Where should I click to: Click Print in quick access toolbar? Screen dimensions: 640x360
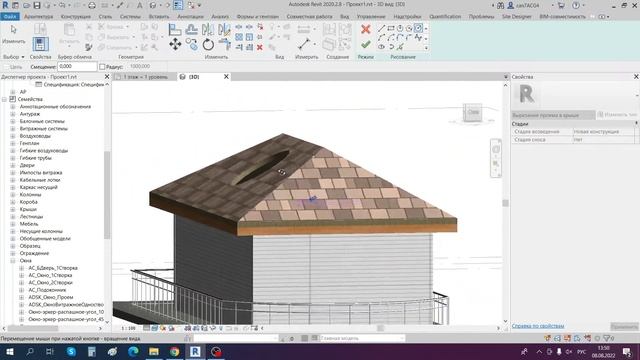(x=92, y=5)
